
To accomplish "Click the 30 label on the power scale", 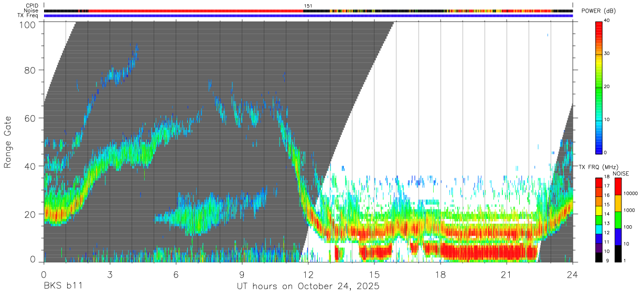I will (x=607, y=54).
